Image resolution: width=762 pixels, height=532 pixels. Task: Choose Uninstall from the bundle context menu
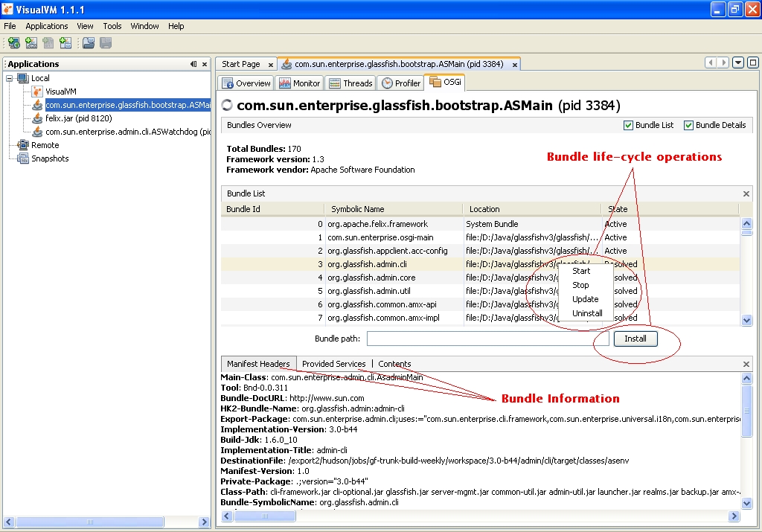(587, 313)
